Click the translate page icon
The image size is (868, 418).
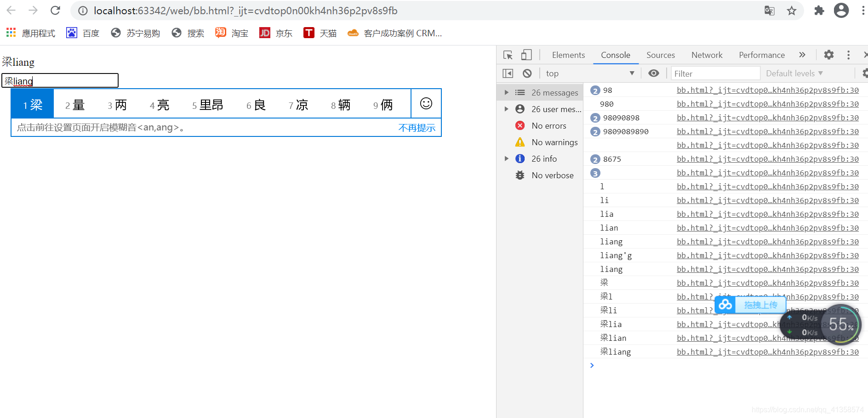770,11
